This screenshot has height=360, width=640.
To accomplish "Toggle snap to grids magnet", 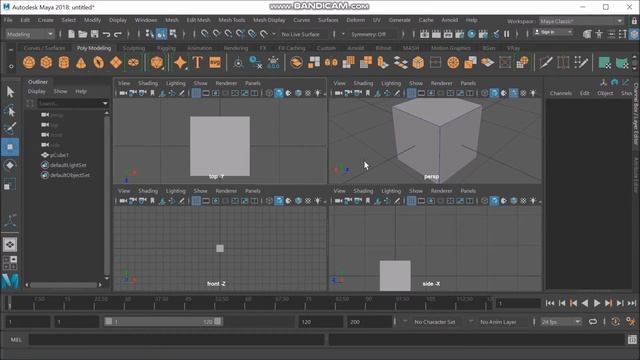I will click(204, 34).
